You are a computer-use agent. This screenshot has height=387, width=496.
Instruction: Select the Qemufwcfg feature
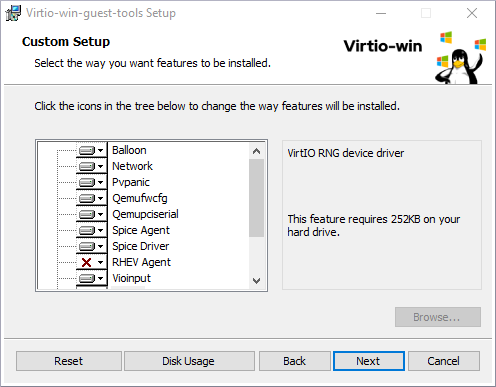coord(140,198)
